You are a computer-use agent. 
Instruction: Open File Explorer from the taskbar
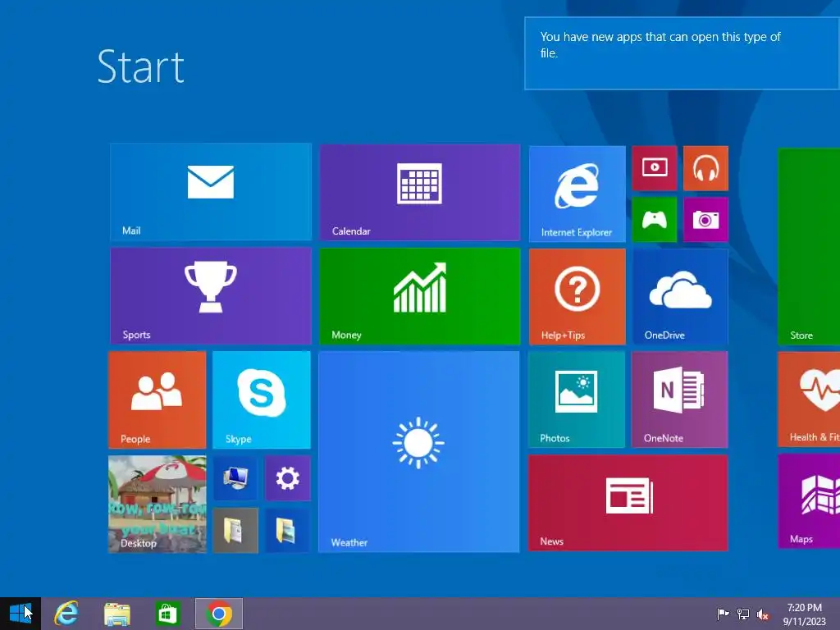[x=116, y=614]
